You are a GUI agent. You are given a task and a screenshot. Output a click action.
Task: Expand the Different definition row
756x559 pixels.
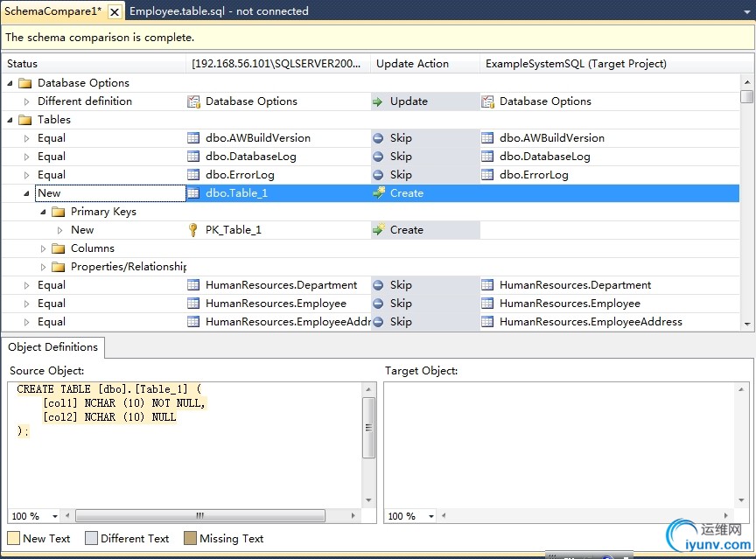pos(26,101)
